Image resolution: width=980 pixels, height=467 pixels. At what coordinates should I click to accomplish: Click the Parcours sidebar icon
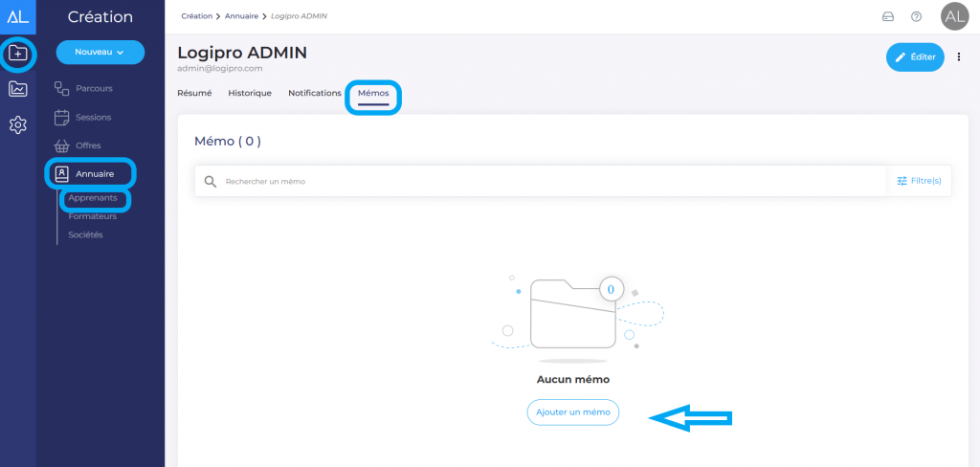tap(61, 89)
